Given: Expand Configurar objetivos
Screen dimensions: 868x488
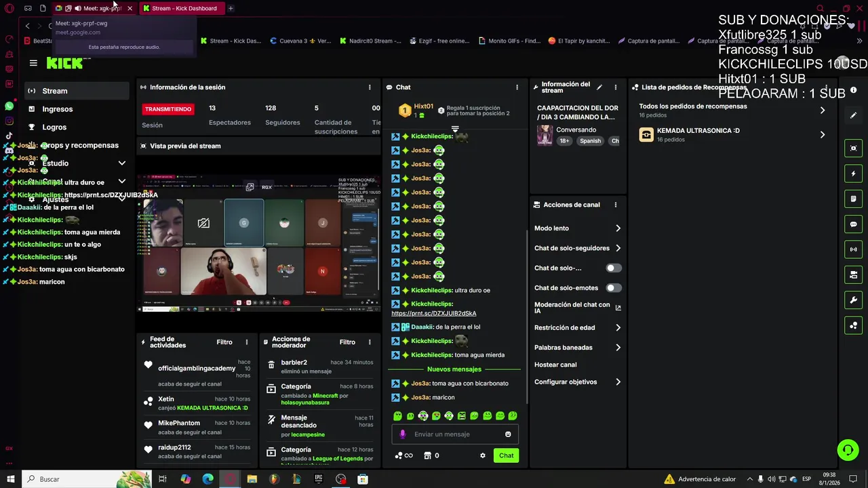Looking at the screenshot, I should point(578,382).
